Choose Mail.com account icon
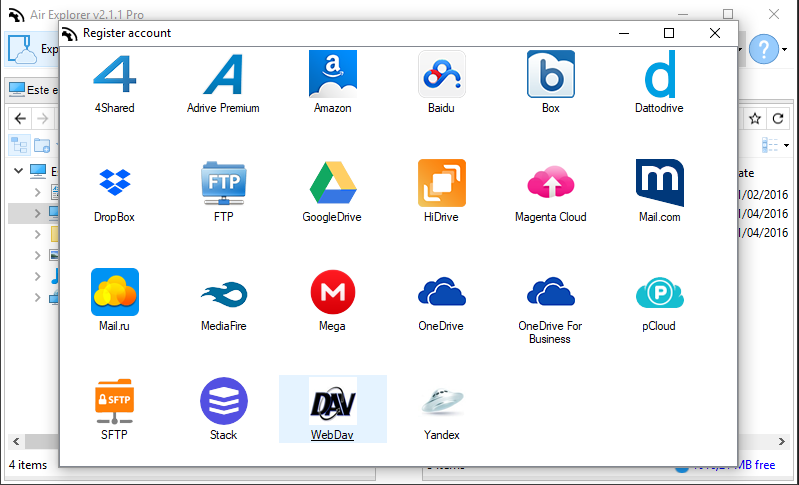This screenshot has height=485, width=799. click(660, 182)
